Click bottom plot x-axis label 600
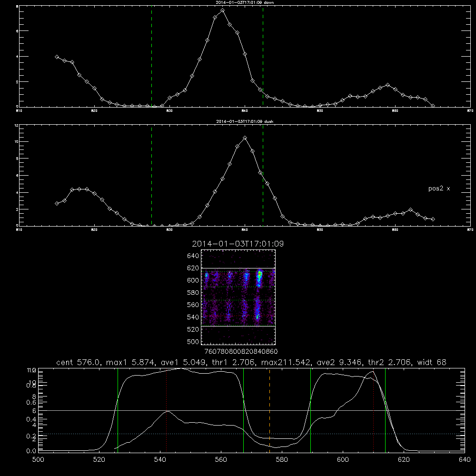476x476 pixels. tap(343, 460)
